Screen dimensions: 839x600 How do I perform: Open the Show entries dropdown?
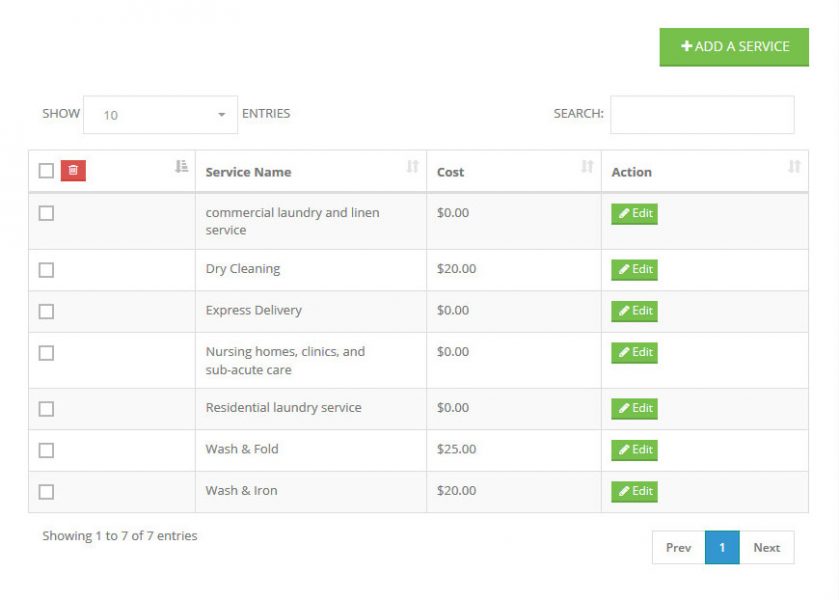(160, 115)
